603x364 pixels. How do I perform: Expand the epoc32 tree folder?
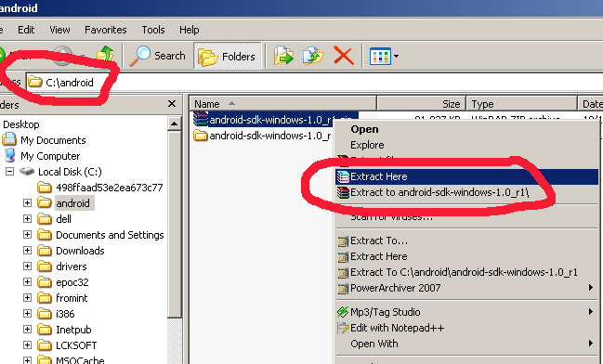pos(27,281)
